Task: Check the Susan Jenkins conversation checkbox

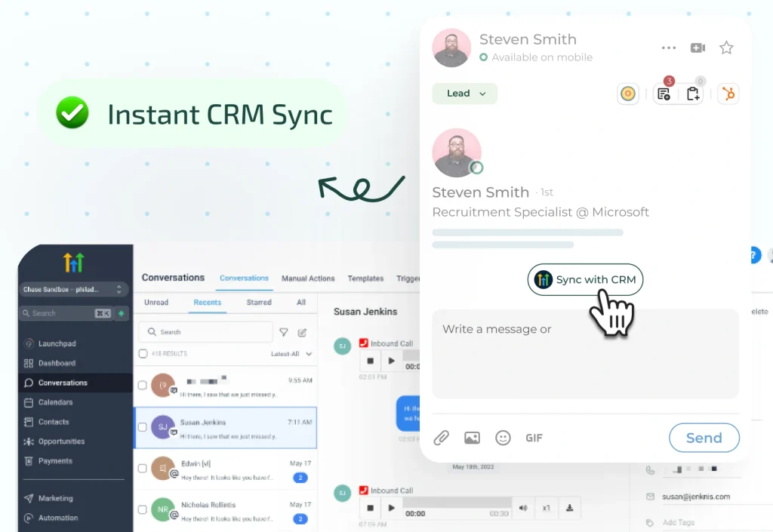Action: pos(143,427)
